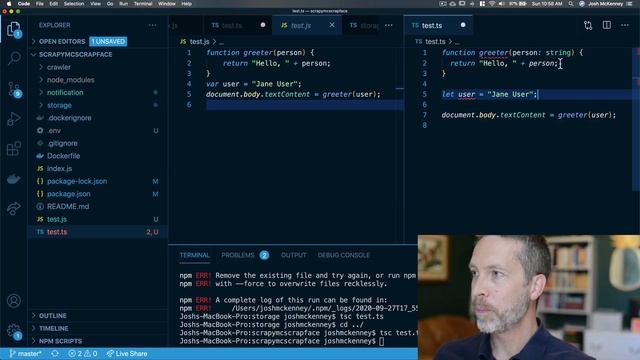Open the Accounts menu in activity bar
The image size is (640, 360).
click(14, 301)
